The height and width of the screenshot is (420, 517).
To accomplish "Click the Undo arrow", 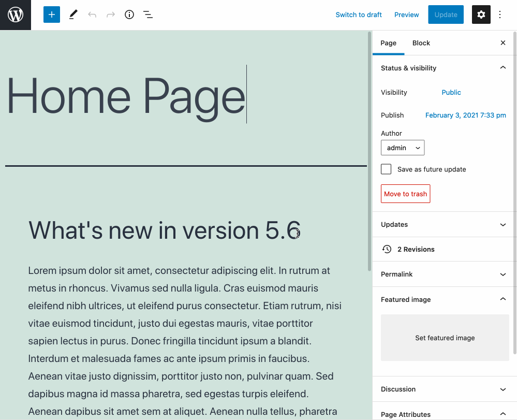I will 92,15.
